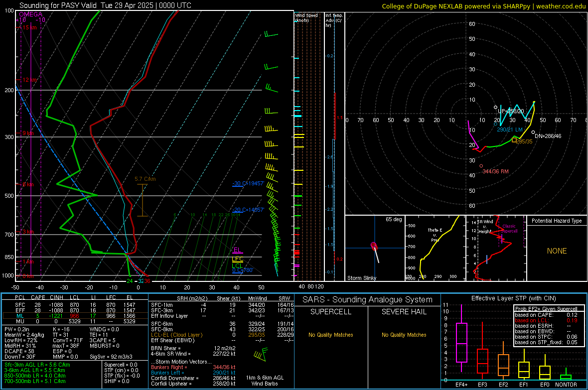Click the PW = 0.2in value

(x=17, y=329)
